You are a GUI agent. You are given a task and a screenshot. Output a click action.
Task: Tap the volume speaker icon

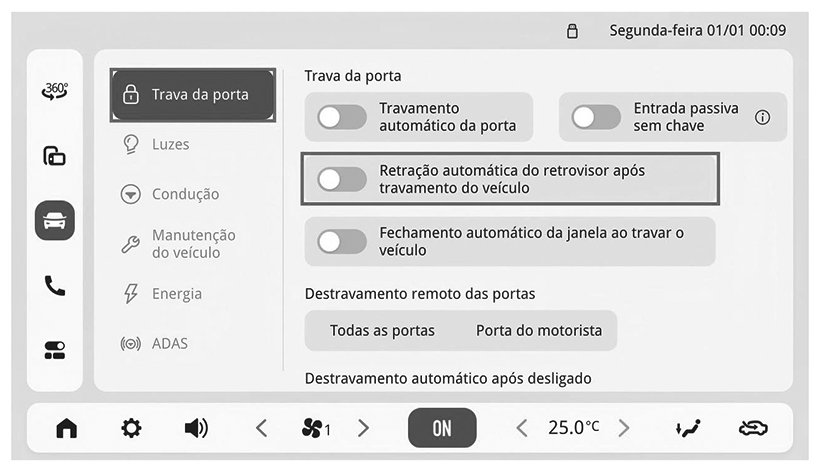(197, 428)
